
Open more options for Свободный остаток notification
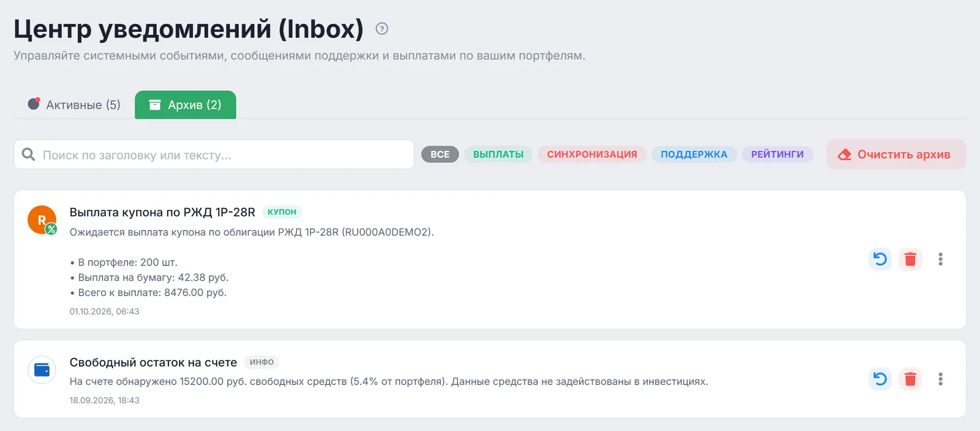pyautogui.click(x=940, y=379)
